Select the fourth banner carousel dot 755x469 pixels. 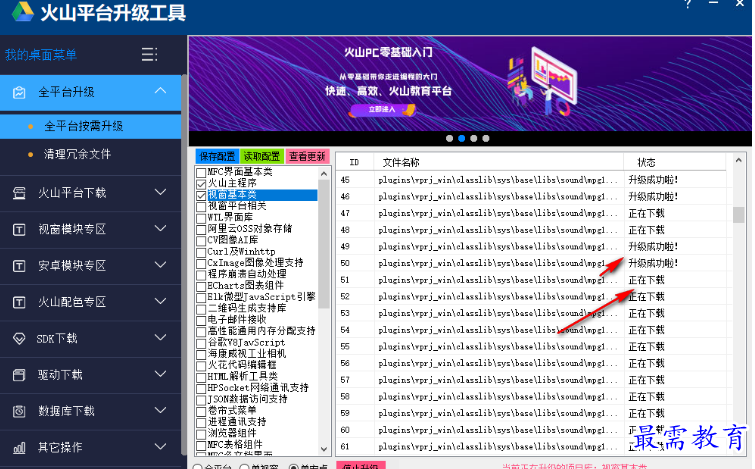(x=486, y=139)
